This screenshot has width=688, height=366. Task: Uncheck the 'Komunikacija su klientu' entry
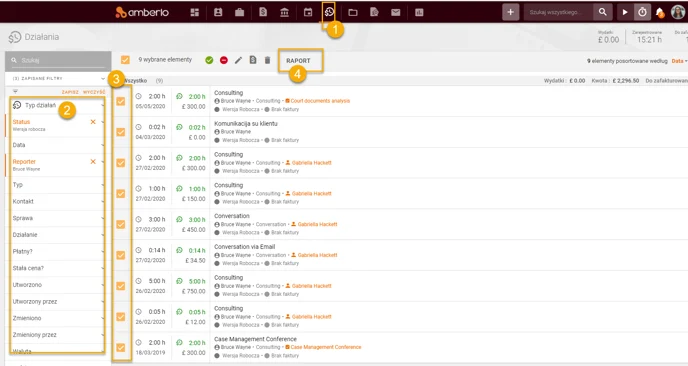[x=120, y=132]
